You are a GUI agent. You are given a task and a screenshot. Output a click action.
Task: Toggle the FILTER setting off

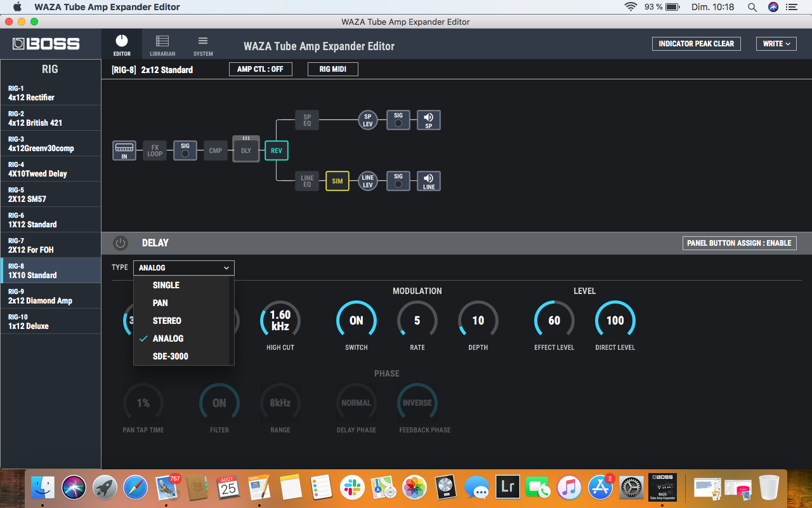[x=219, y=402]
